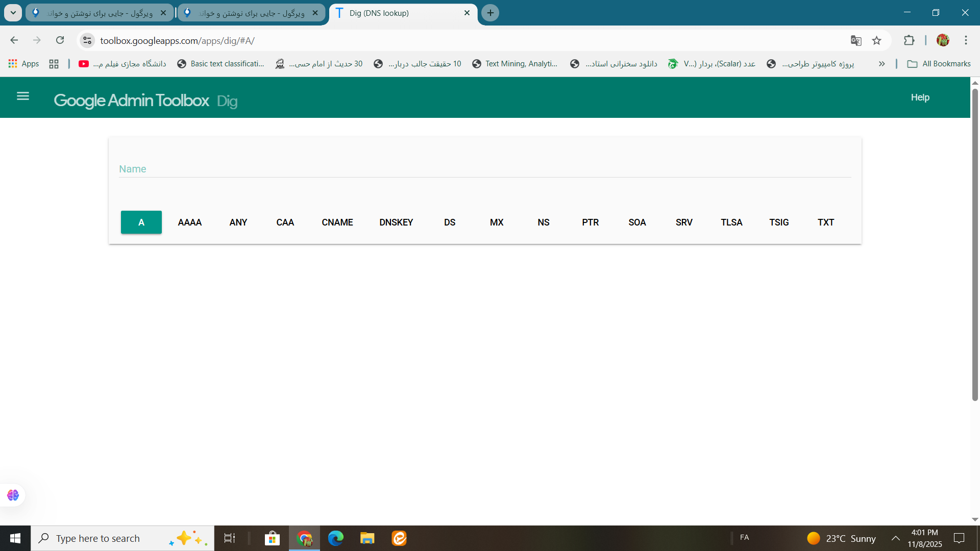Switch to the Dig (DNS lookup) tab
The height and width of the screenshot is (551, 980).
[398, 13]
